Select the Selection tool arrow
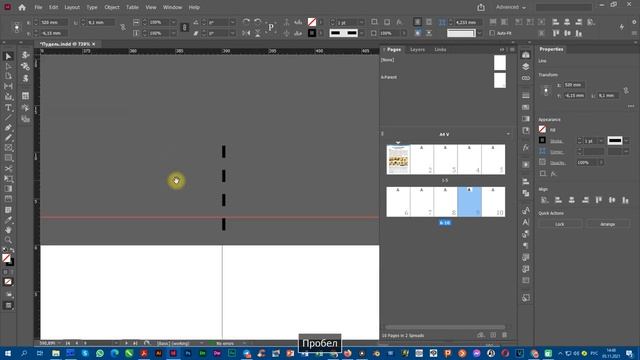This screenshot has width=640, height=360. tap(8, 56)
